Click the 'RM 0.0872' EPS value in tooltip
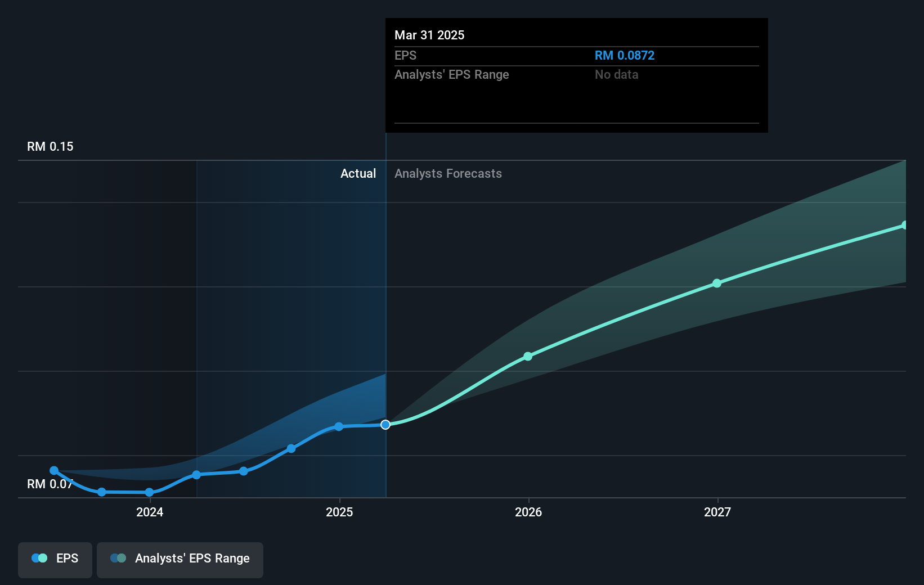 click(x=625, y=55)
